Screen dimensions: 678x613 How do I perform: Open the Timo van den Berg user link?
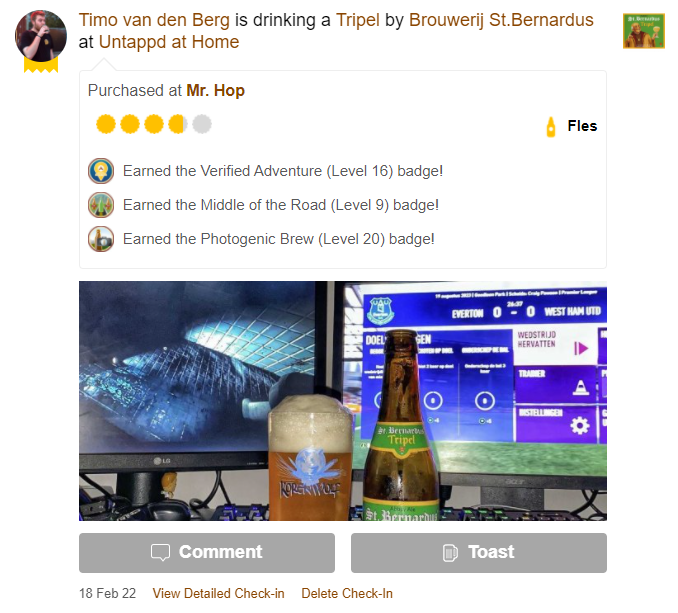coord(154,20)
